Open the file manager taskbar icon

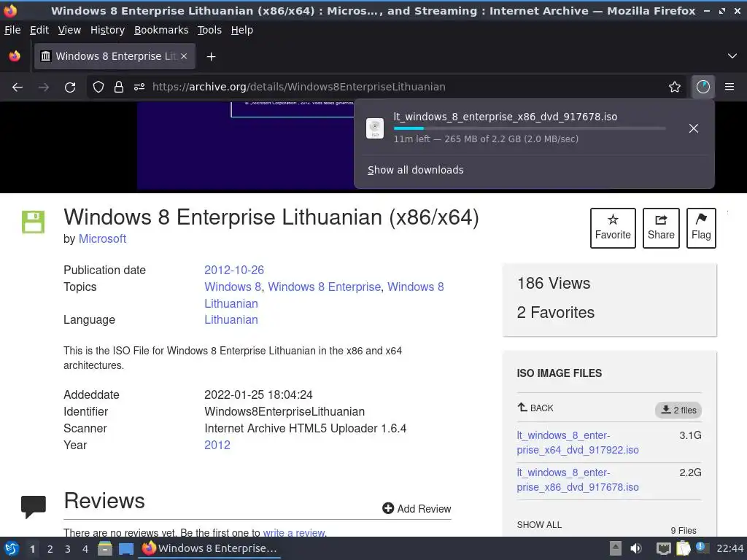pyautogui.click(x=105, y=548)
